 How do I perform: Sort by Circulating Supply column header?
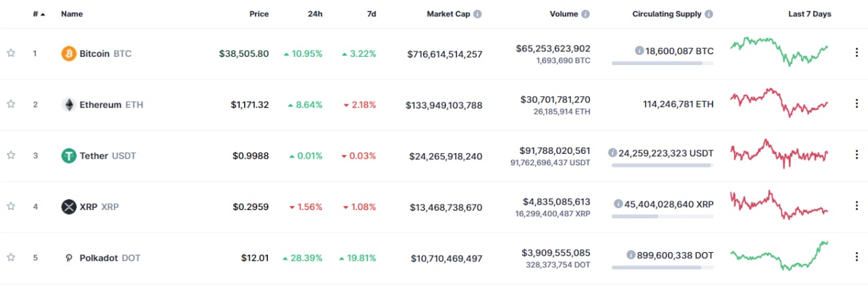point(667,14)
